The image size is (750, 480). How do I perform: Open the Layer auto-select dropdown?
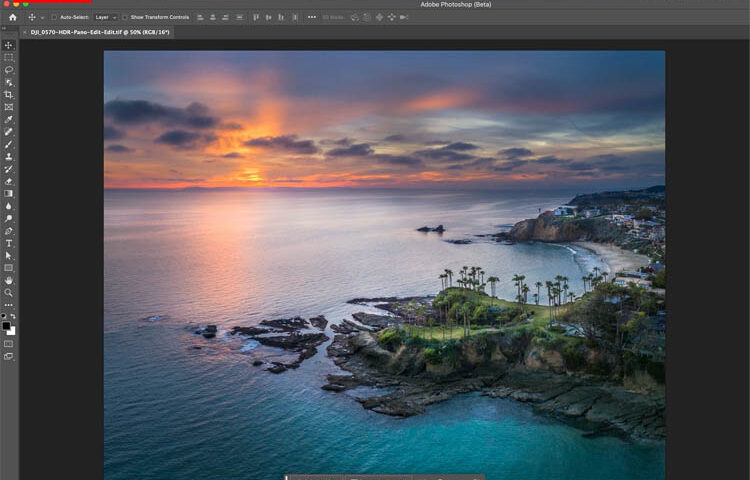tap(106, 17)
